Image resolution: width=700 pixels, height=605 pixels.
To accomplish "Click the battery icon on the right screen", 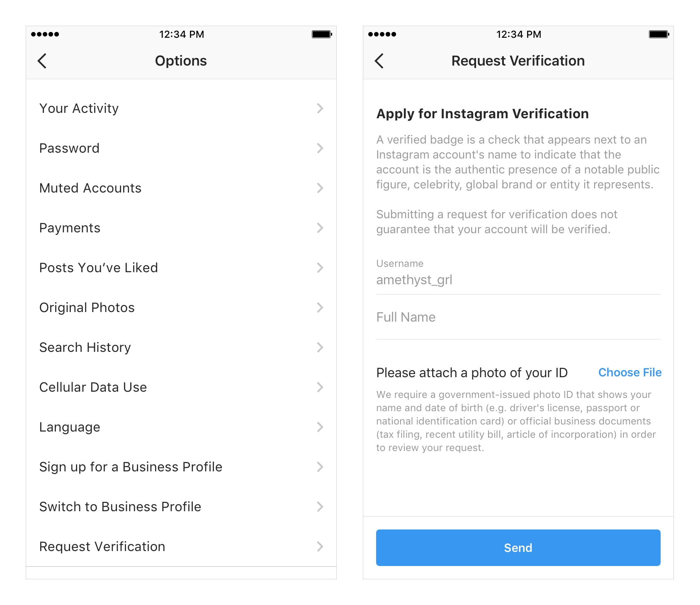I will (659, 34).
